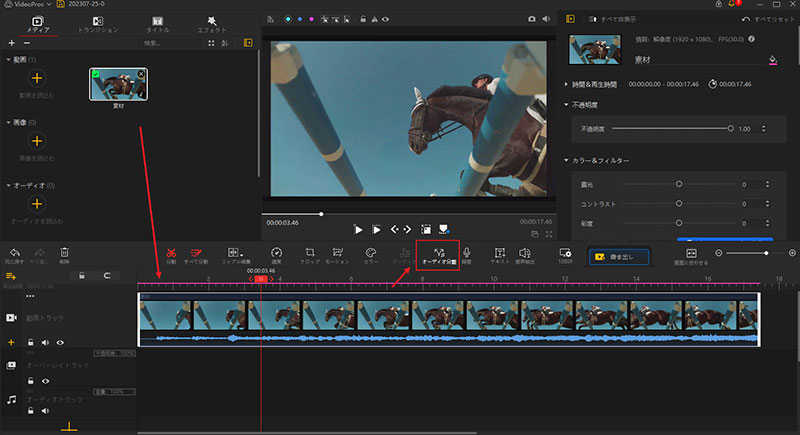Toggle lock on the video track

(x=31, y=342)
